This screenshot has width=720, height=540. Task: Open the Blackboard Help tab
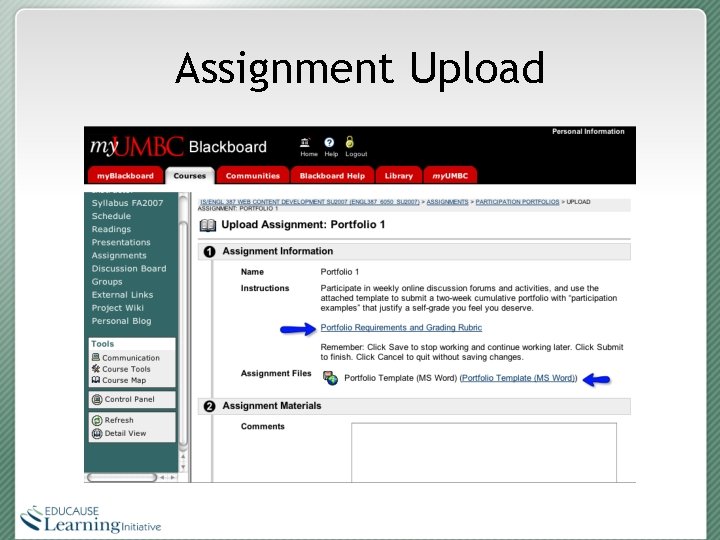click(332, 176)
